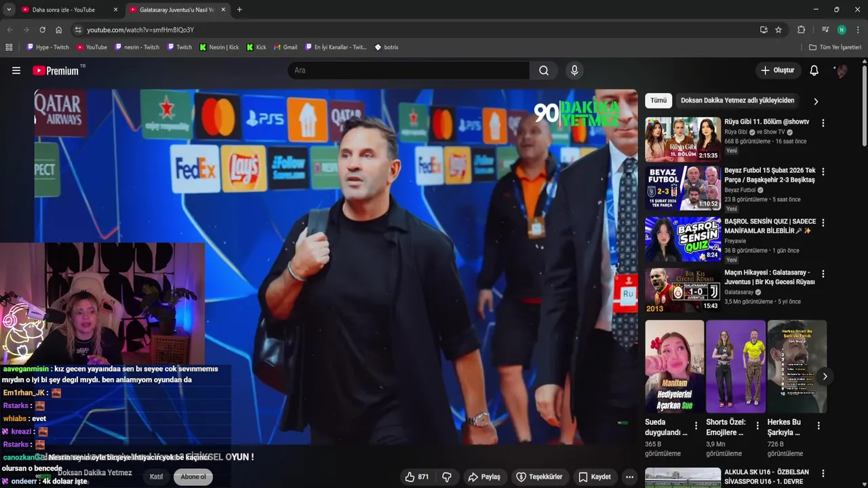
Task: Open the extensions puzzle icon
Action: tap(801, 30)
